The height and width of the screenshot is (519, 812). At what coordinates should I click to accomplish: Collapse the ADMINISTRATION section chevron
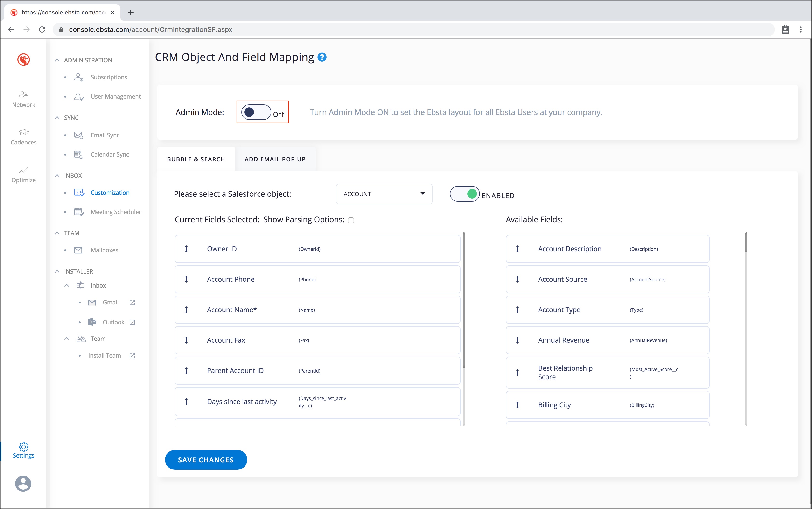57,60
